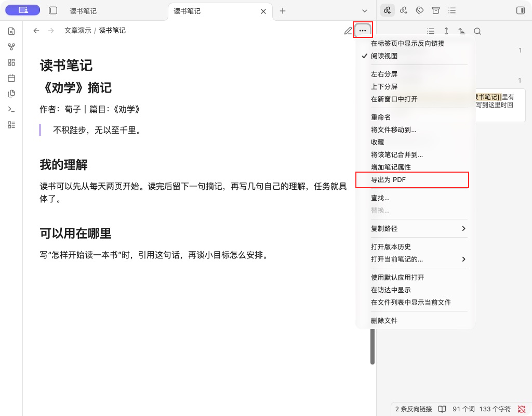Viewport: 532px width, 416px height.
Task: Click the blockquote 不积跬步，无以至千里。
Action: click(x=97, y=130)
